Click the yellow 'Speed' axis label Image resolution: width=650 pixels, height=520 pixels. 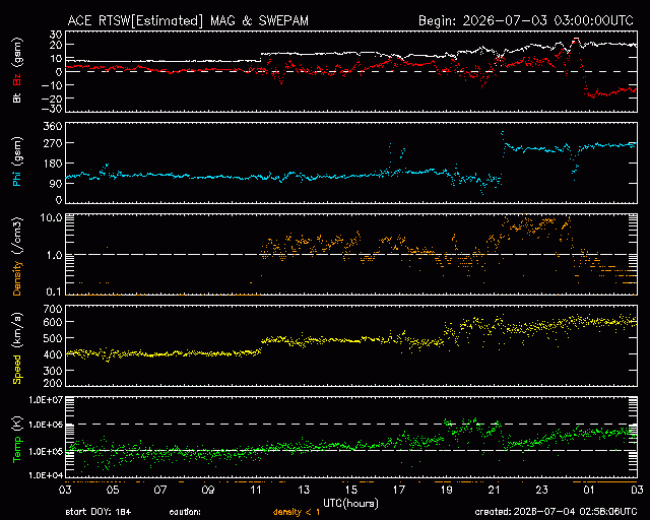[x=17, y=369]
